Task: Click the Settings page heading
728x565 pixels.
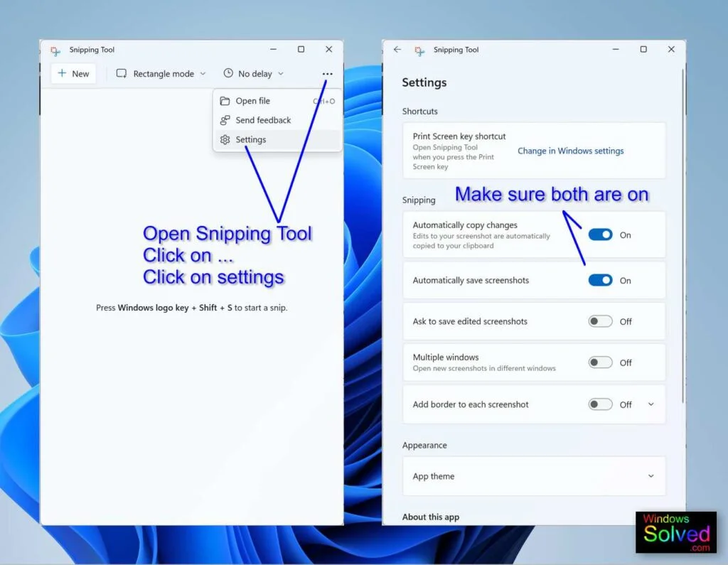Action: (424, 82)
